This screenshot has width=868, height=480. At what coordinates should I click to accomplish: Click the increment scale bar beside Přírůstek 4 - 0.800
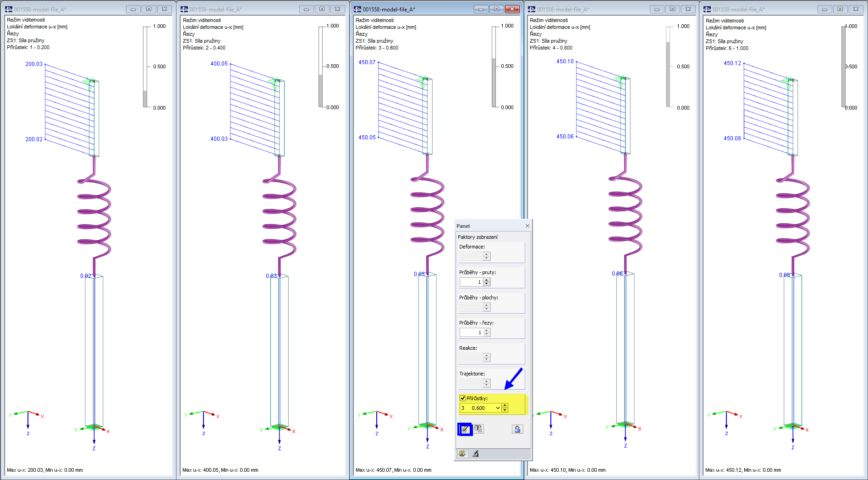[x=668, y=67]
